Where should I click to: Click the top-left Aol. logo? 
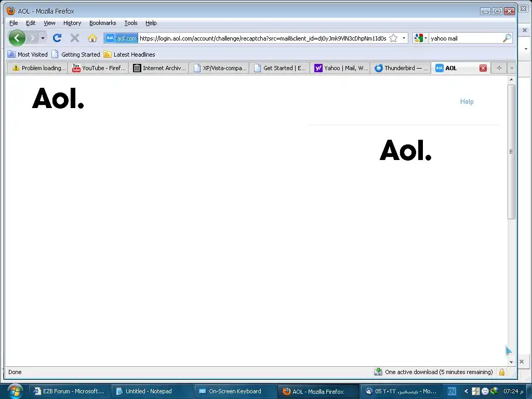point(58,98)
